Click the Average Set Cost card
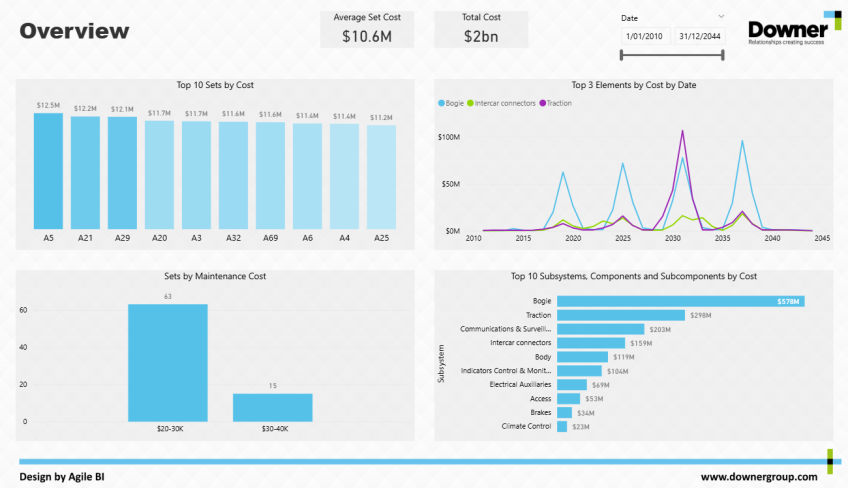The width and height of the screenshot is (848, 488). [366, 30]
